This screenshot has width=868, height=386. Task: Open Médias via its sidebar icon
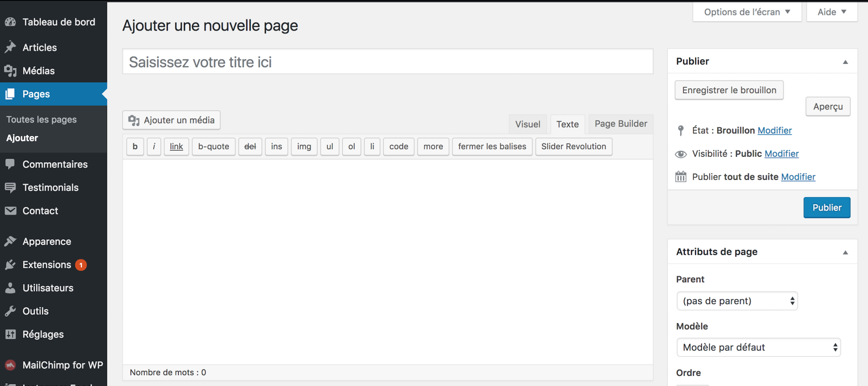(10, 70)
